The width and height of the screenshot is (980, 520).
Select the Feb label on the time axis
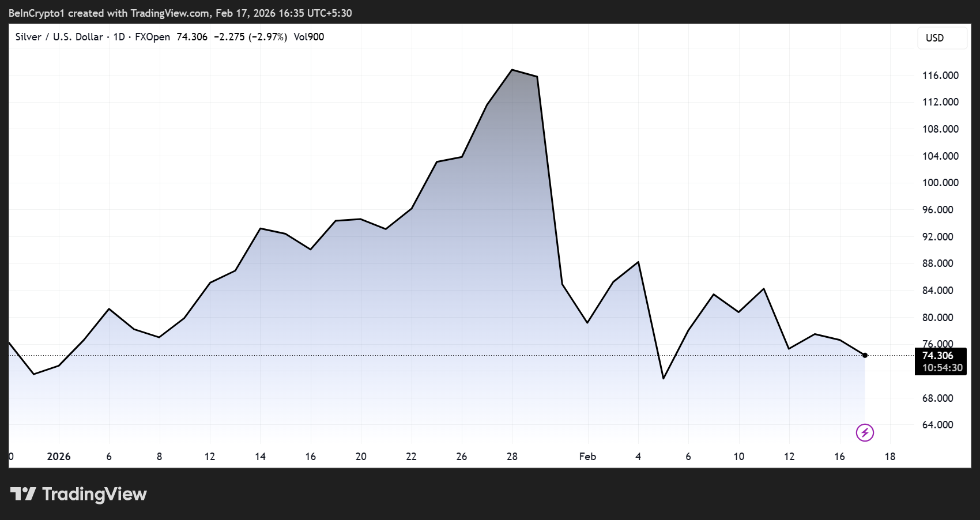tap(588, 456)
